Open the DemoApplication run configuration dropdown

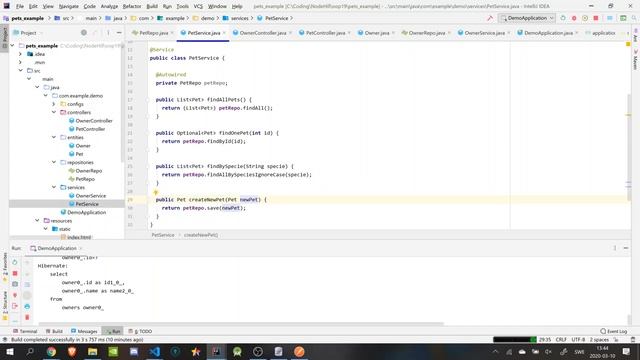click(527, 18)
